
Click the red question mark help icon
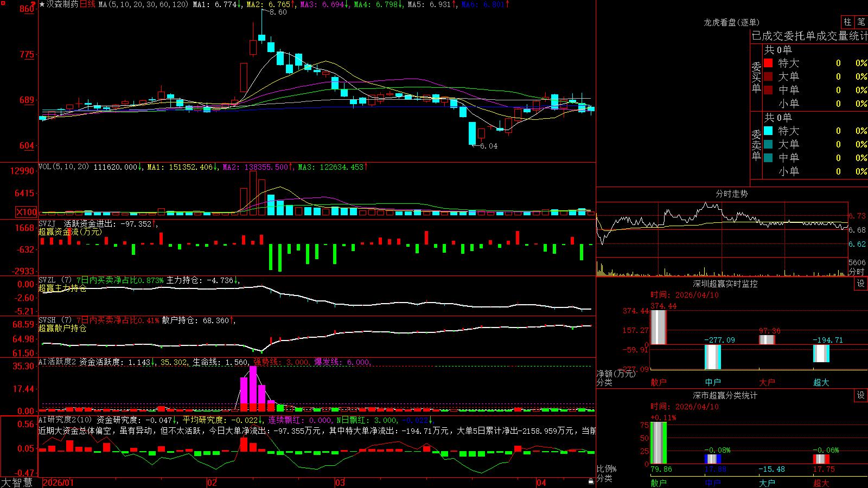(34, 4)
